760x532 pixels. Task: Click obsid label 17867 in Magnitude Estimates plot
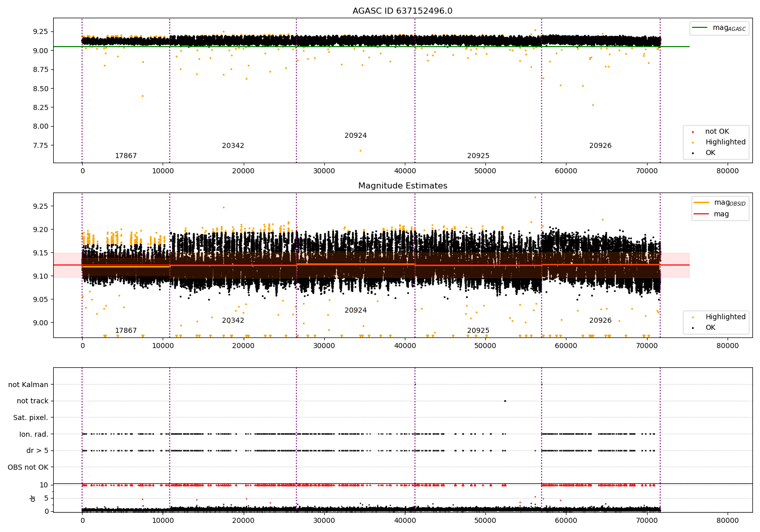(126, 331)
